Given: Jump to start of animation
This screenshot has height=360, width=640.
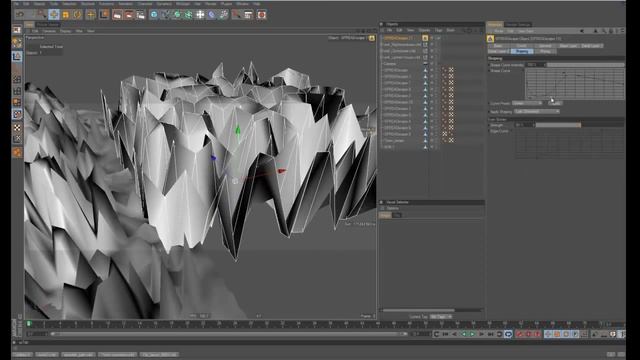Looking at the screenshot, I should coord(445,334).
